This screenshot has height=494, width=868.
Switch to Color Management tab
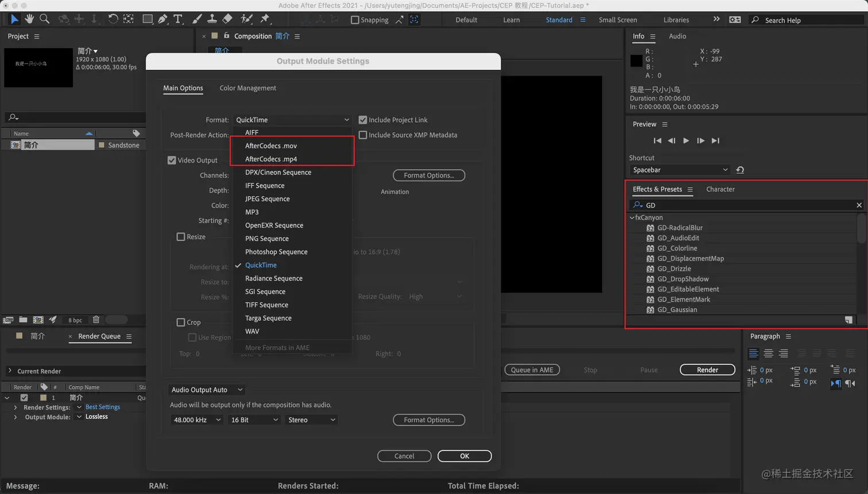coord(247,88)
